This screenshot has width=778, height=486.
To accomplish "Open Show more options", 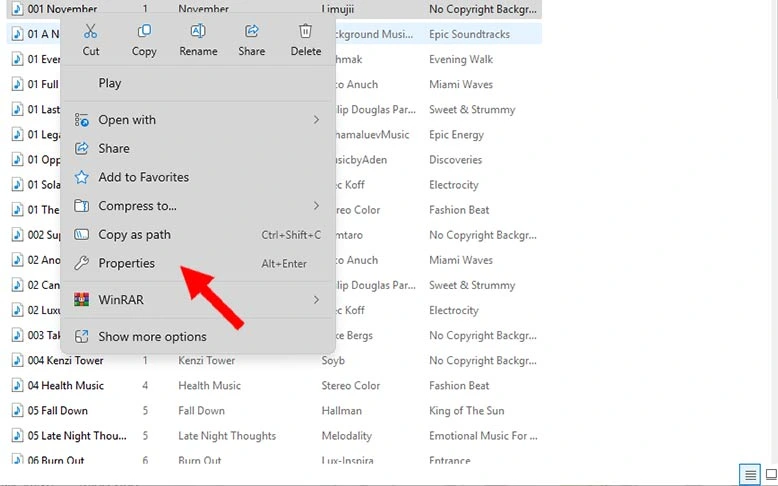I will point(152,337).
